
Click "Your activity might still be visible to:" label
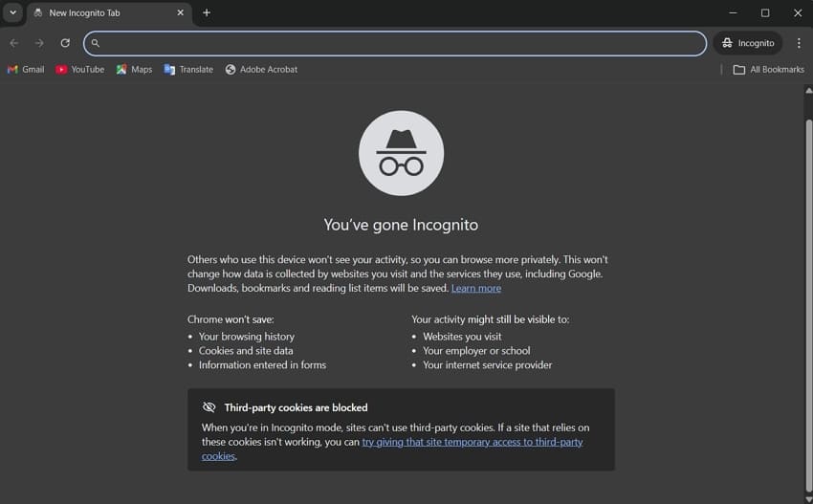[491, 319]
